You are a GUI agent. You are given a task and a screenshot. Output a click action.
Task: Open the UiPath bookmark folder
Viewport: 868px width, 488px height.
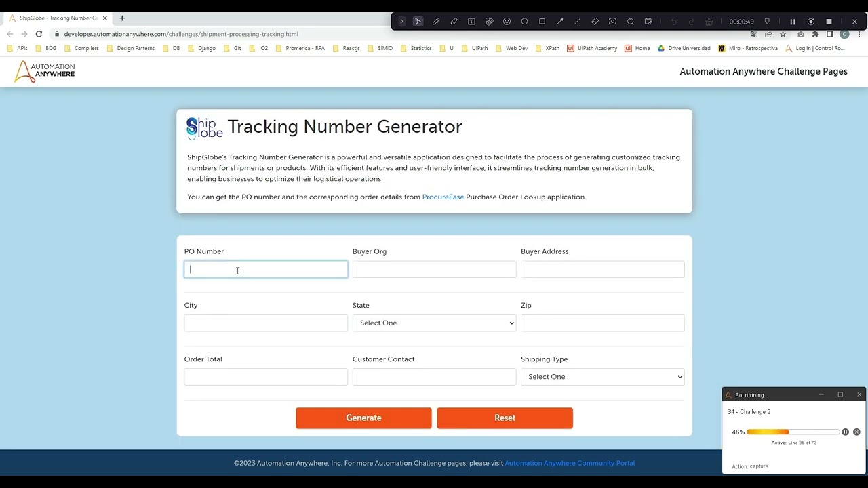tap(474, 49)
